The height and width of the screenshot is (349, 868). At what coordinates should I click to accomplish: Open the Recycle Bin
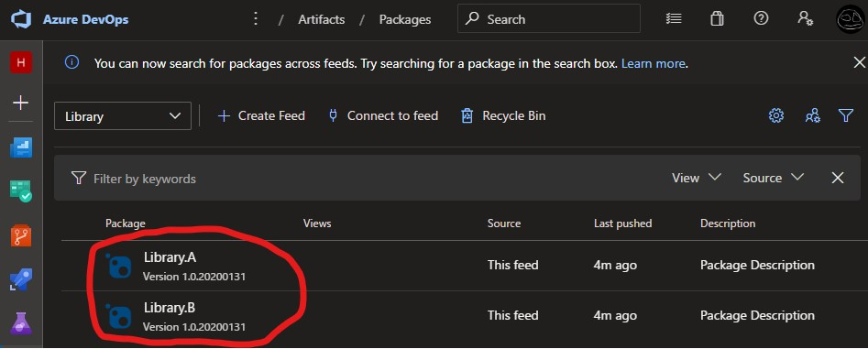point(503,116)
